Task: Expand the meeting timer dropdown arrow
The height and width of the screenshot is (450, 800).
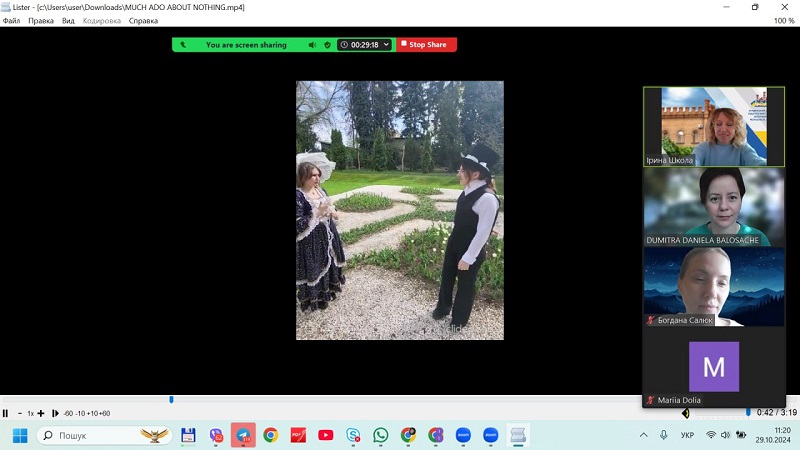Action: point(386,44)
